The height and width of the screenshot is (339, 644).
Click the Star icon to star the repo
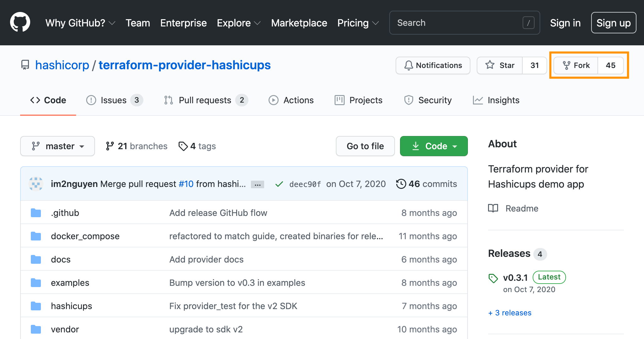(490, 65)
